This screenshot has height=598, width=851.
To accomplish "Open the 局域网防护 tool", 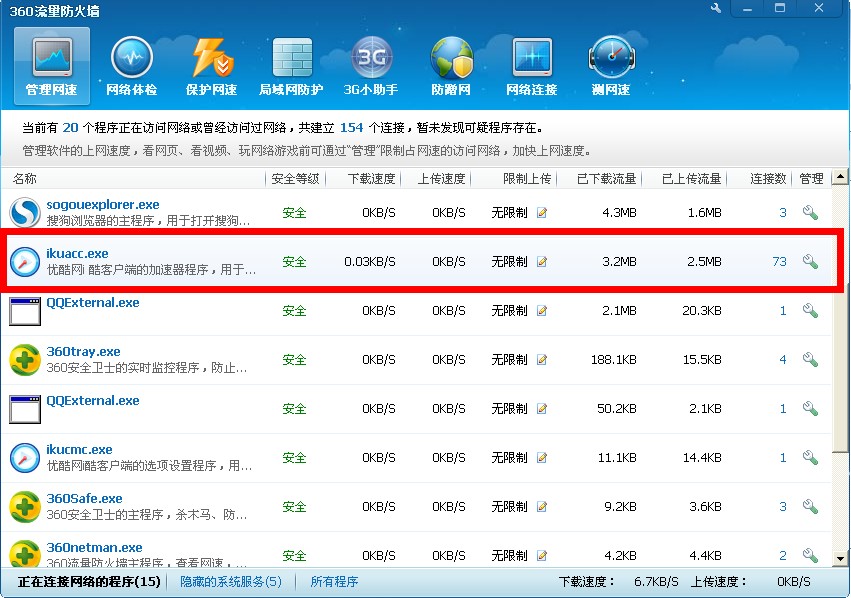I will point(291,66).
